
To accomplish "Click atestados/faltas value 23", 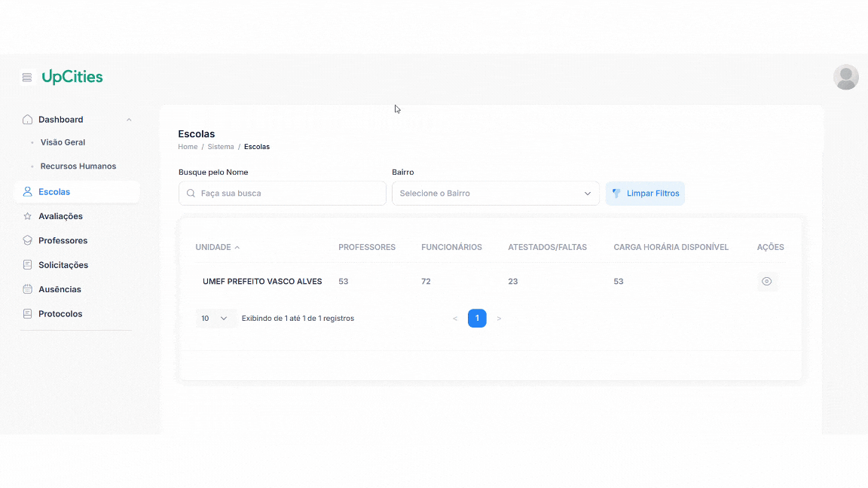I will click(513, 281).
